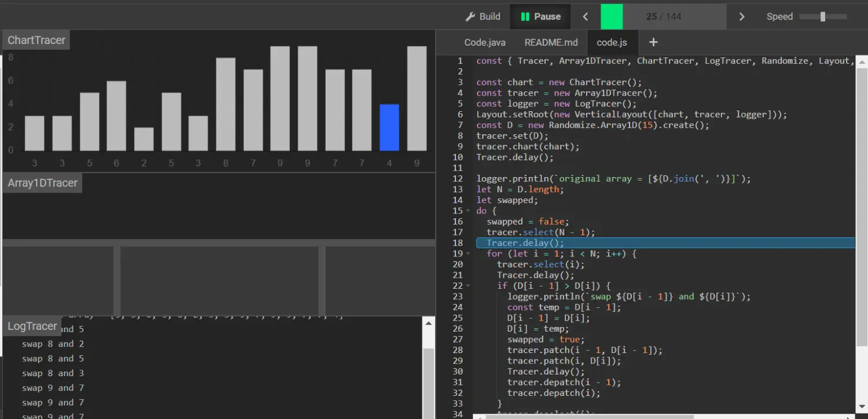Open the README.md tab

(x=551, y=42)
